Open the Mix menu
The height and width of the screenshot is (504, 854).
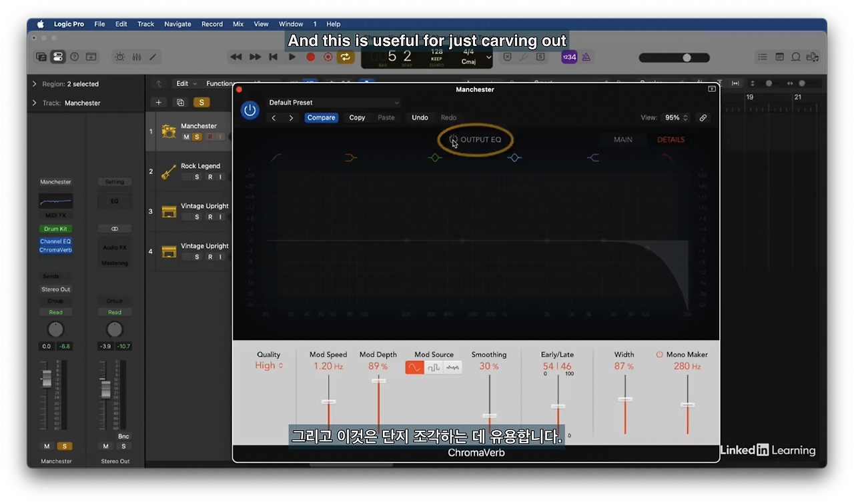(x=238, y=24)
